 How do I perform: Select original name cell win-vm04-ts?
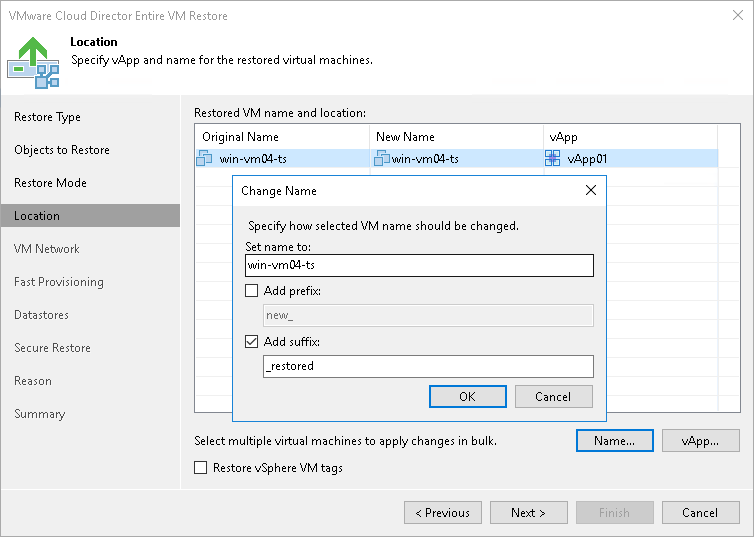(x=253, y=159)
